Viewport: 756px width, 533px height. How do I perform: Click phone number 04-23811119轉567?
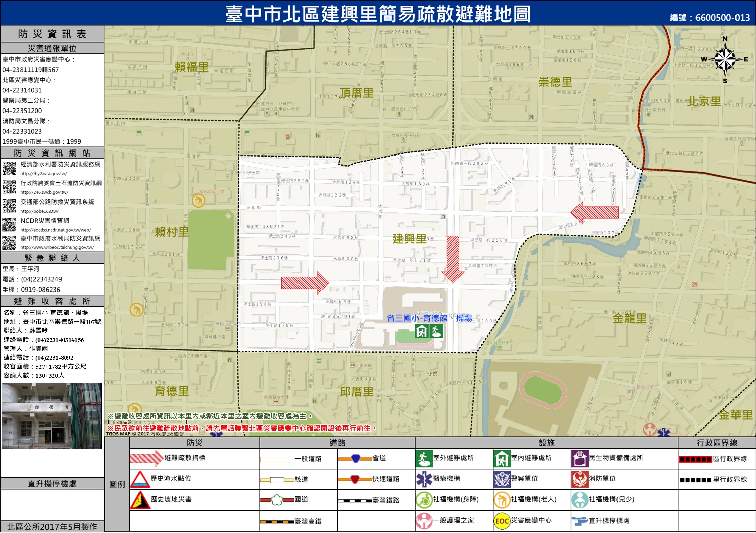click(x=31, y=70)
